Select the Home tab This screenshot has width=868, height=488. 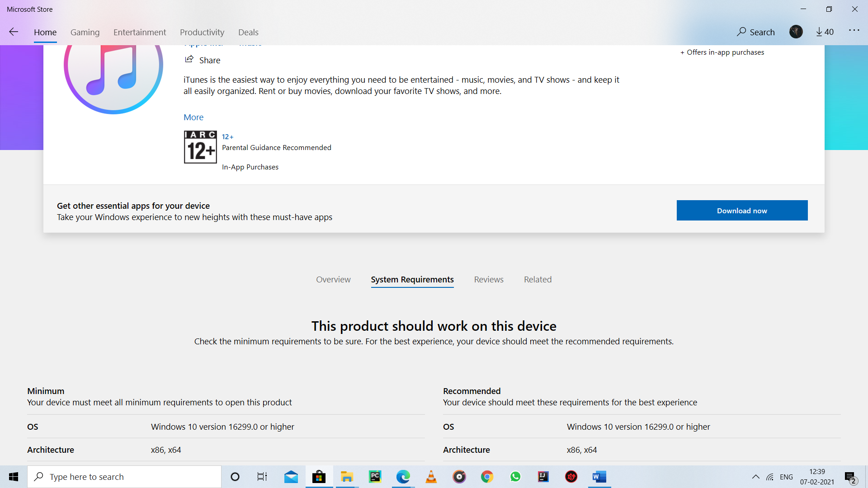click(x=45, y=32)
